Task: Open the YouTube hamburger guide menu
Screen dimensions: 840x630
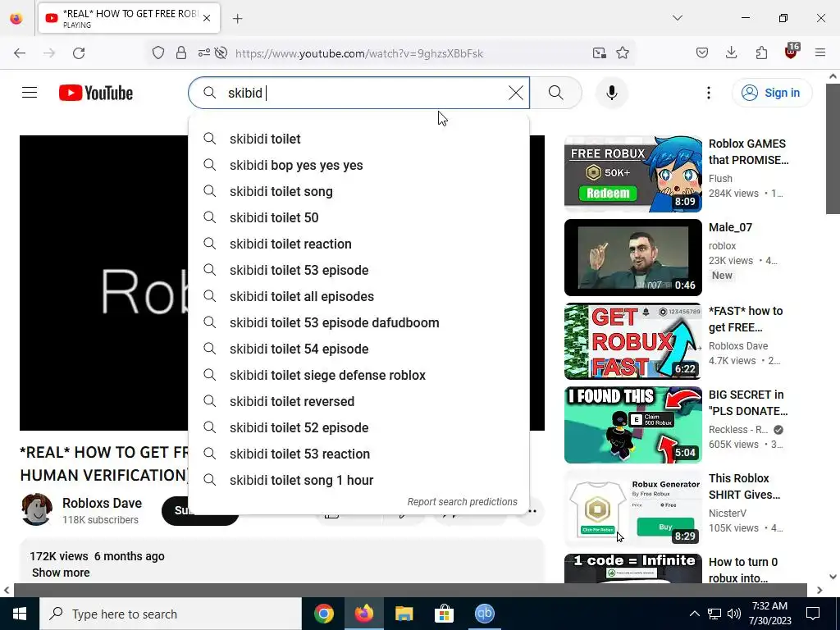Action: [x=30, y=93]
